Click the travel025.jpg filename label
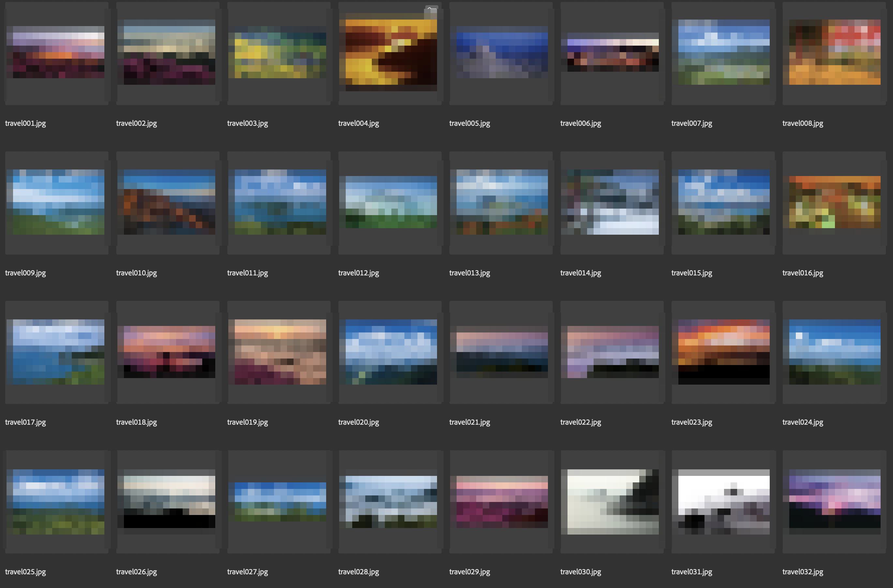Image resolution: width=893 pixels, height=588 pixels. click(x=25, y=571)
